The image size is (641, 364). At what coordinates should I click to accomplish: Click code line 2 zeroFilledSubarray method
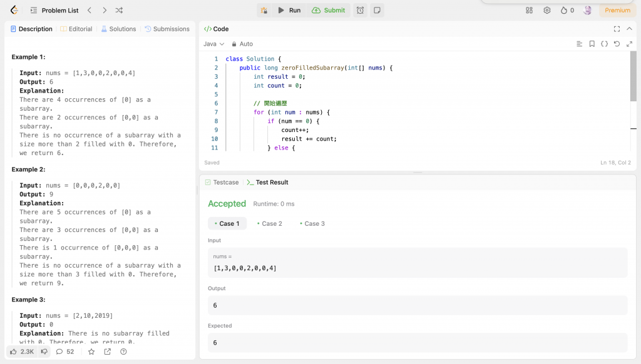click(313, 68)
